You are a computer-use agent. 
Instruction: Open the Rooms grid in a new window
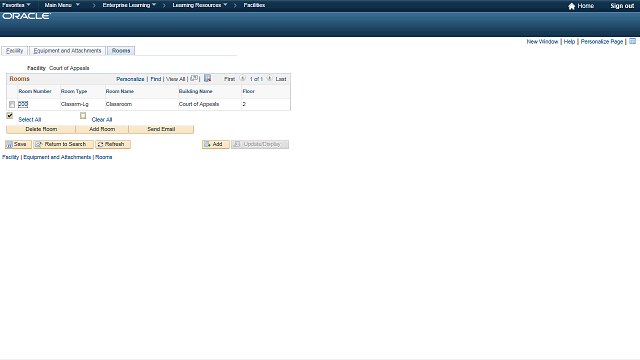194,78
